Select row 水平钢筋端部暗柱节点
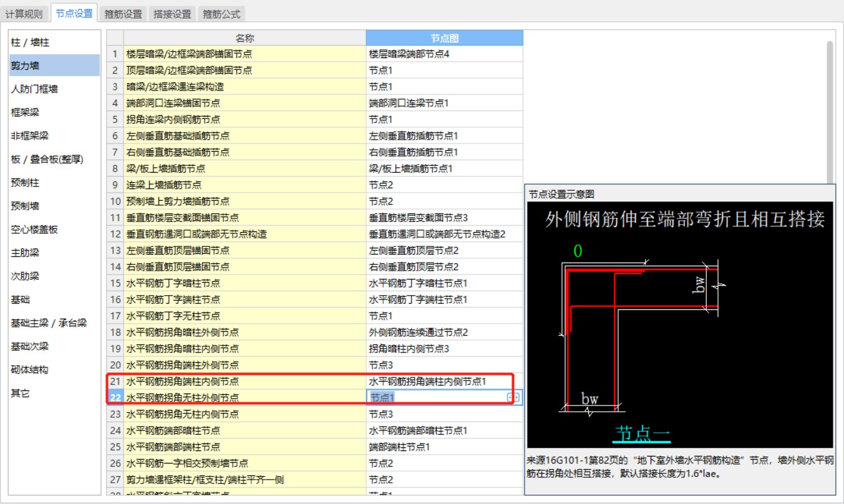Viewport: 844px width, 504px height. 245,430
